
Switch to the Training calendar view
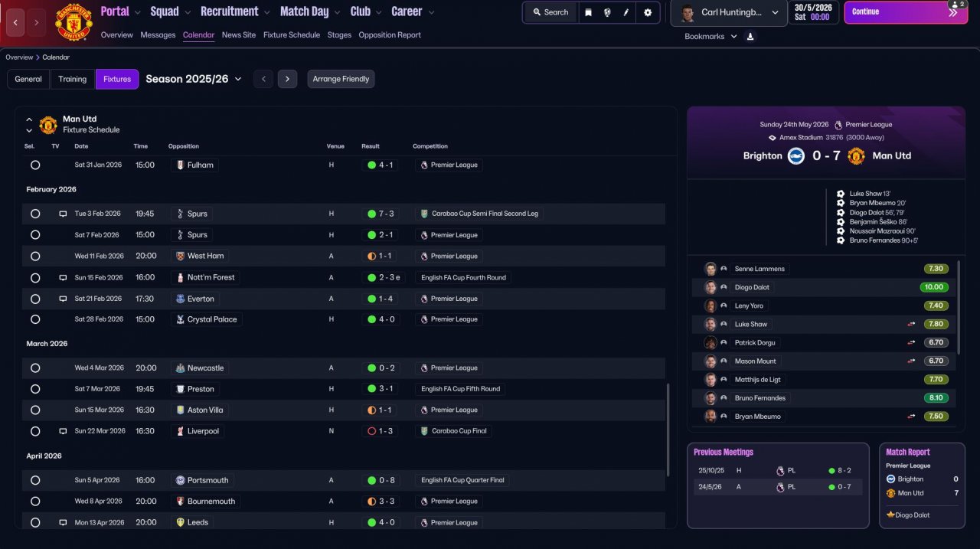tap(73, 79)
